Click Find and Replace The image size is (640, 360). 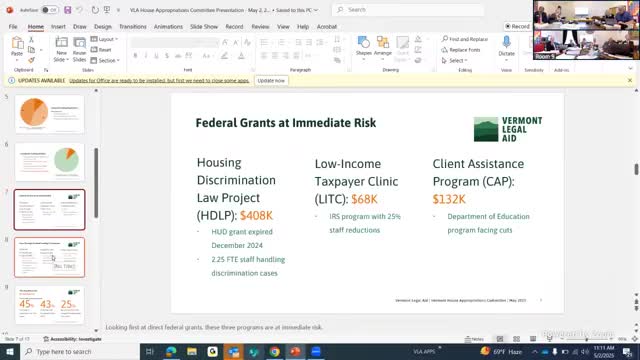pyautogui.click(x=464, y=39)
